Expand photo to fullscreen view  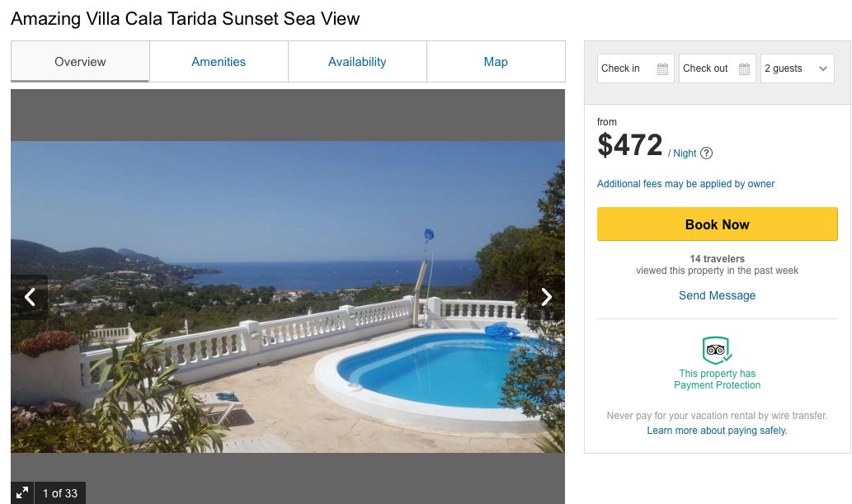[22, 492]
